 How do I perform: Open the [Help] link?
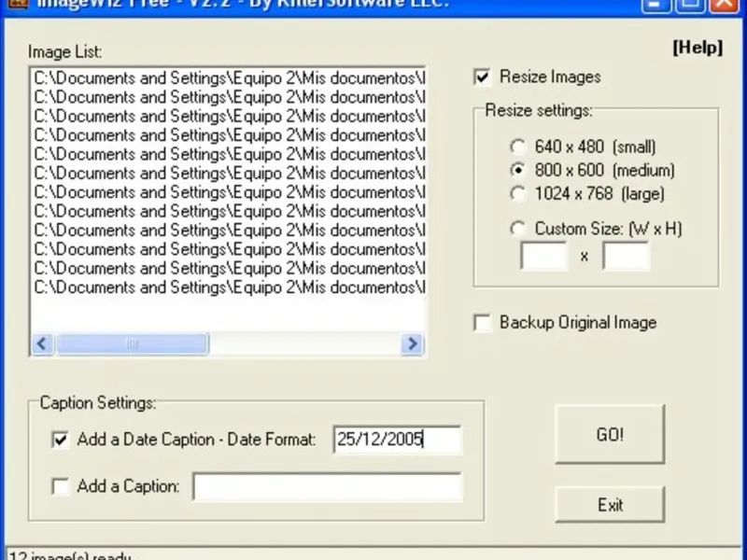pyautogui.click(x=698, y=48)
